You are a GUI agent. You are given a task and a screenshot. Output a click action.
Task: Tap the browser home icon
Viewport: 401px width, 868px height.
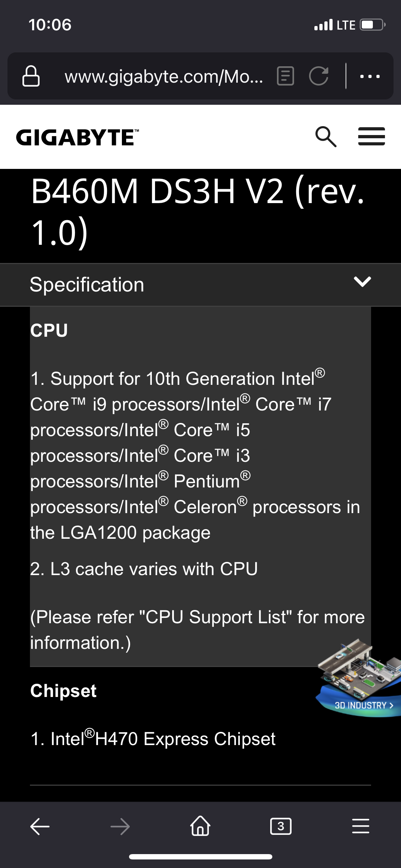[200, 826]
